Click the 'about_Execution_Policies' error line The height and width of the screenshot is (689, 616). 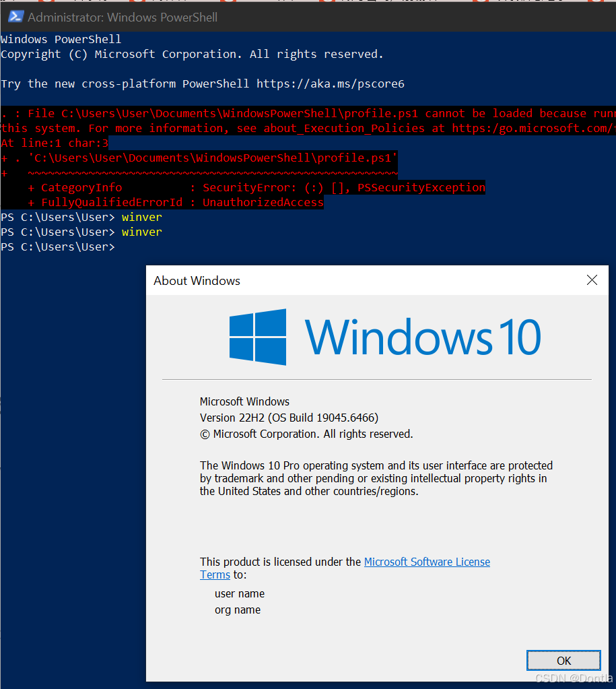pos(308,129)
